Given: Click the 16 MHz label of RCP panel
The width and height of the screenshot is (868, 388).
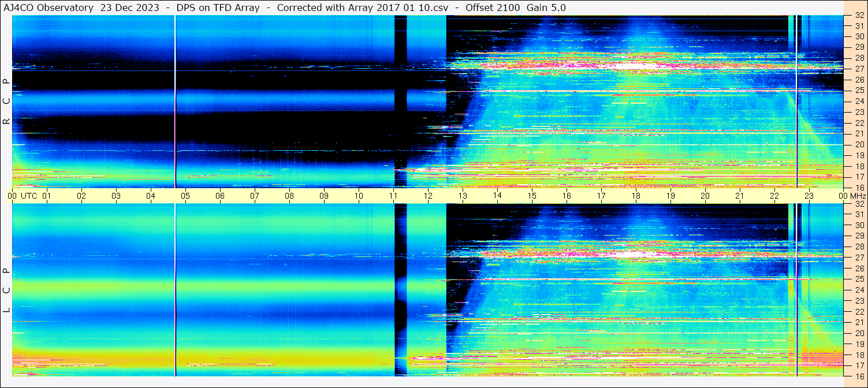Looking at the screenshot, I should coord(859,187).
